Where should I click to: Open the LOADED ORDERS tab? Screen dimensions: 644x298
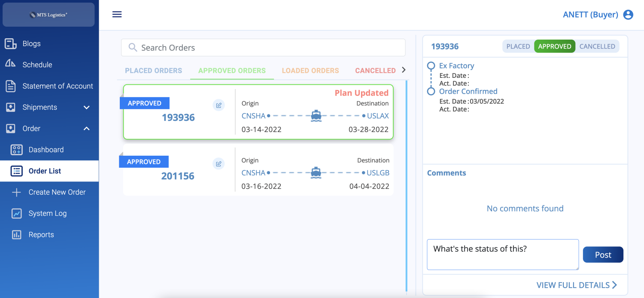(310, 70)
